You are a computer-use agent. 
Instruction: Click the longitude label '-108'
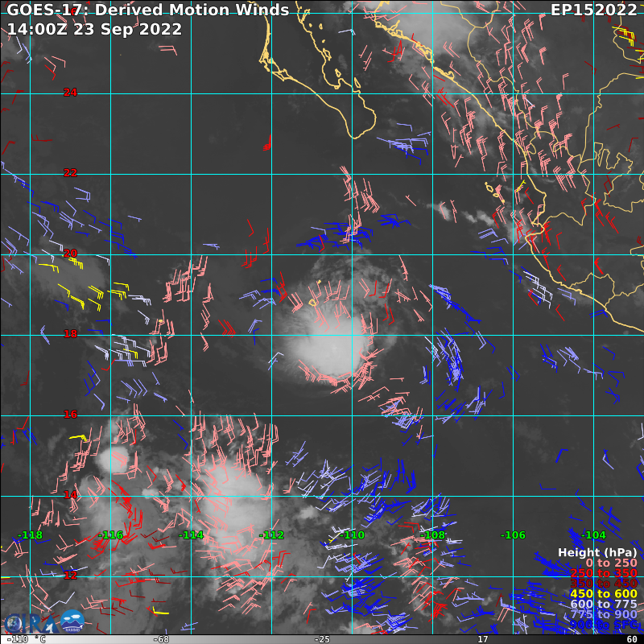[432, 535]
